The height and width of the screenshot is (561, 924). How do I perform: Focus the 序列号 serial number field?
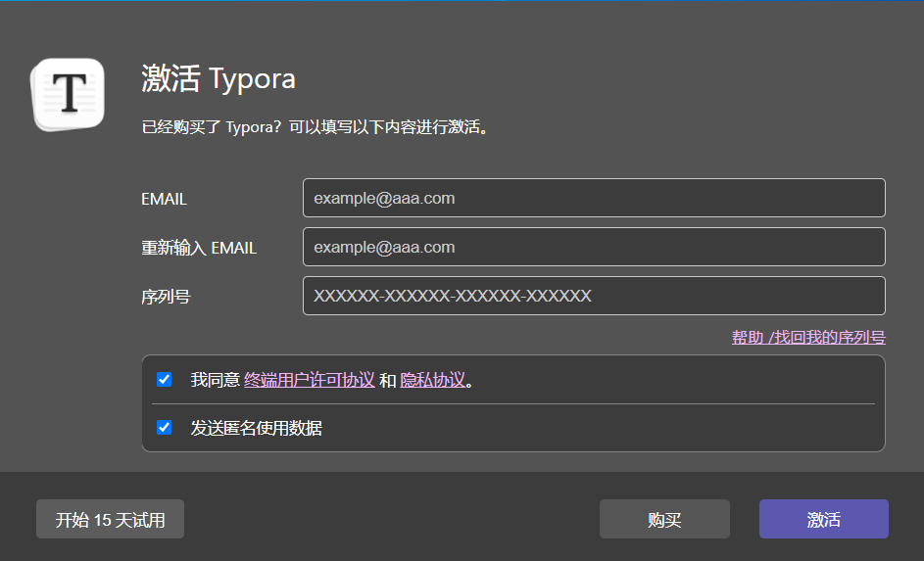(x=594, y=296)
